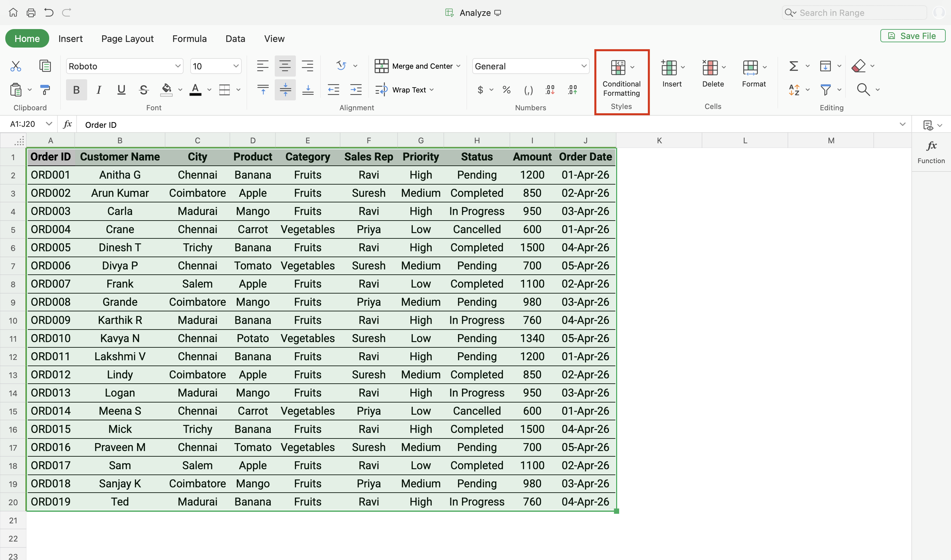Open the Formula tab

click(190, 39)
